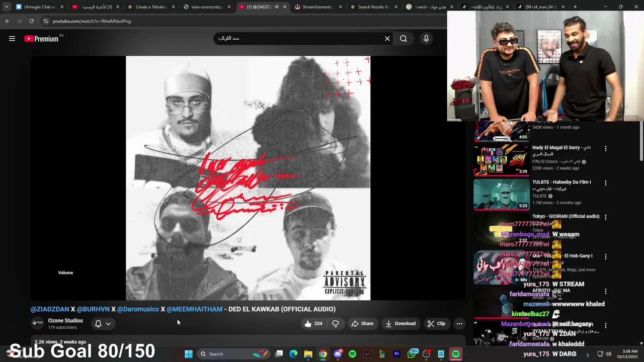Create a Clip of this video
Image resolution: width=644 pixels, height=362 pixels.
pyautogui.click(x=436, y=324)
